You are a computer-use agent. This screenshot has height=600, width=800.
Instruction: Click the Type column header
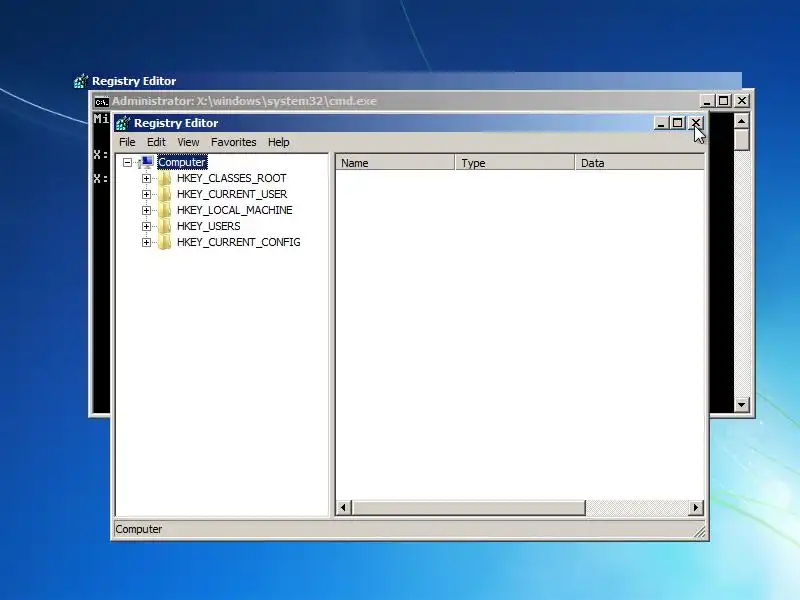pyautogui.click(x=514, y=163)
